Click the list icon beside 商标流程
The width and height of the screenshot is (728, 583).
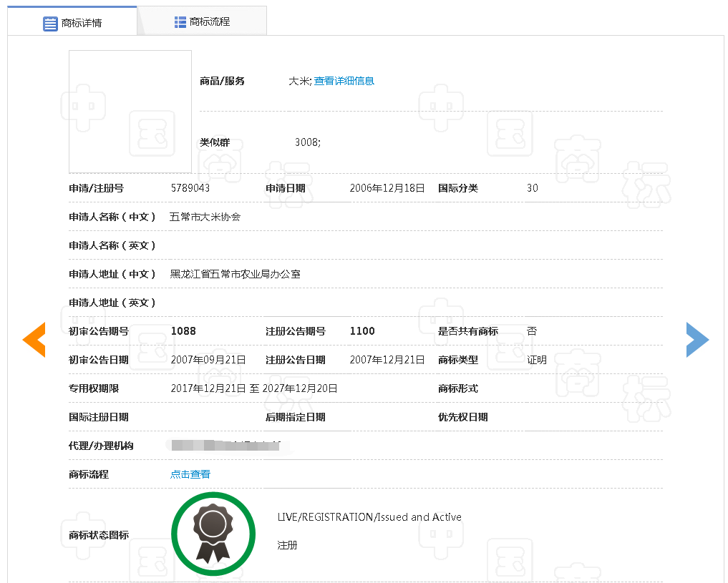click(180, 21)
